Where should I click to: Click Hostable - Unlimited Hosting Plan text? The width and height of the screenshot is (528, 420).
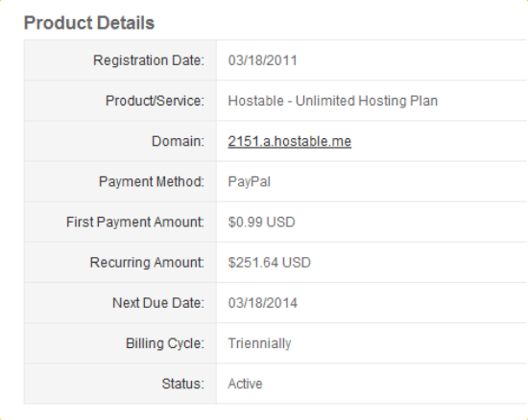tap(333, 101)
